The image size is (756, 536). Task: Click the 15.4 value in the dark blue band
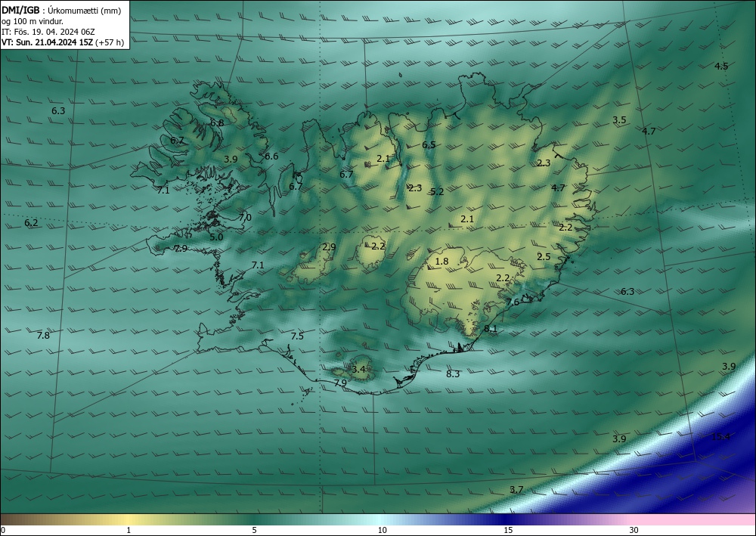click(x=720, y=437)
